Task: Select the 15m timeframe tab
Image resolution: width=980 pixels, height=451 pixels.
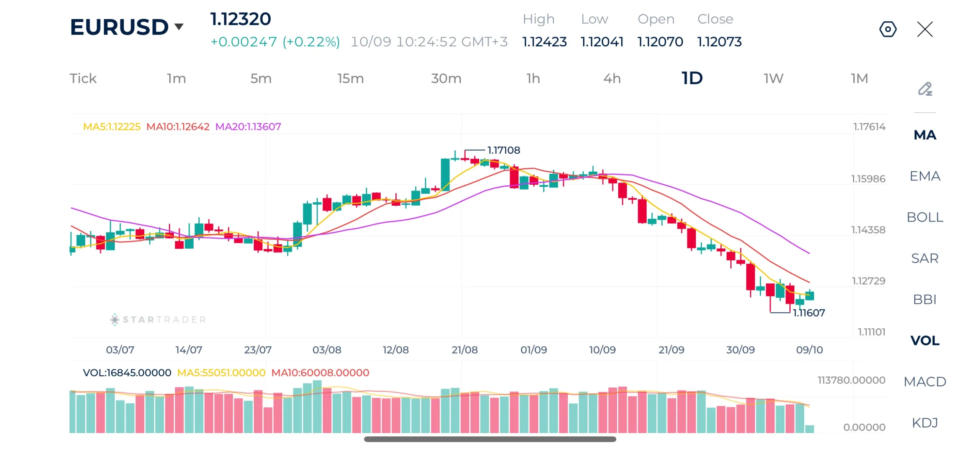Action: click(350, 78)
